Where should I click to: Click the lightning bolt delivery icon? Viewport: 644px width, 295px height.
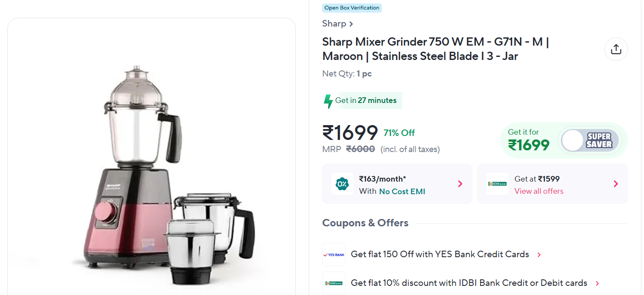coord(328,101)
